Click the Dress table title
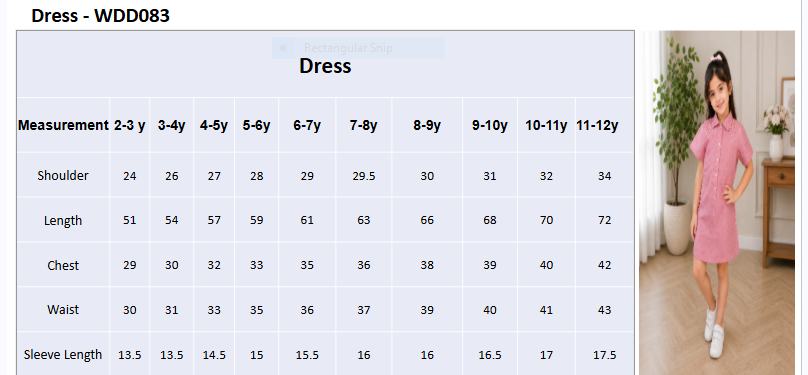The width and height of the screenshot is (808, 375). pos(325,66)
